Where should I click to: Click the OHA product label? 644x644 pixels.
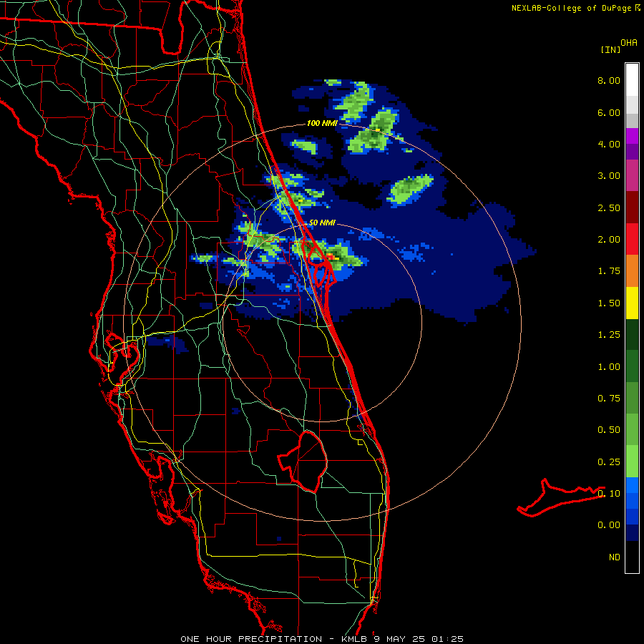(x=629, y=42)
